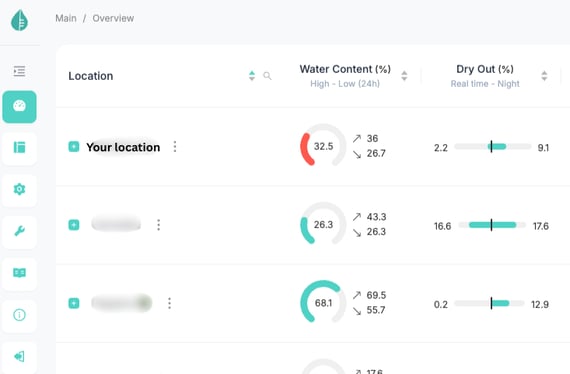Click the logout door sidebar icon
The image size is (570, 374).
[19, 357]
